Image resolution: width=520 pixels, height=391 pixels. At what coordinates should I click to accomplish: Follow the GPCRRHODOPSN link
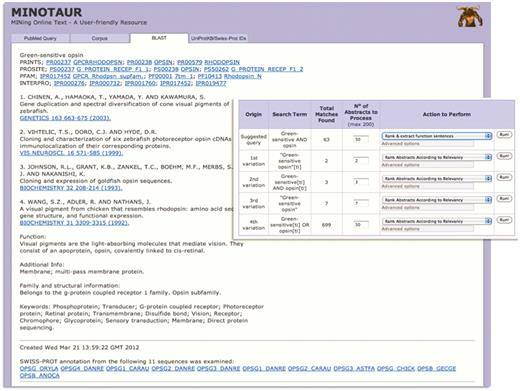98,62
